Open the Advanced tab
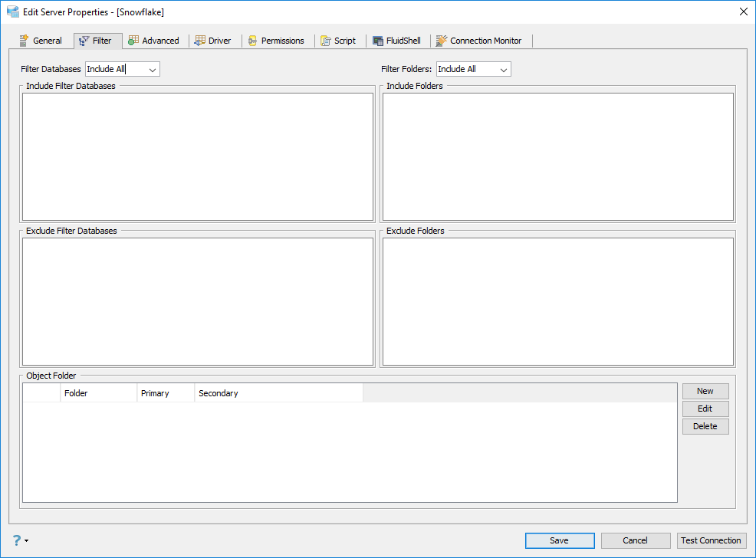The image size is (756, 558). (154, 41)
